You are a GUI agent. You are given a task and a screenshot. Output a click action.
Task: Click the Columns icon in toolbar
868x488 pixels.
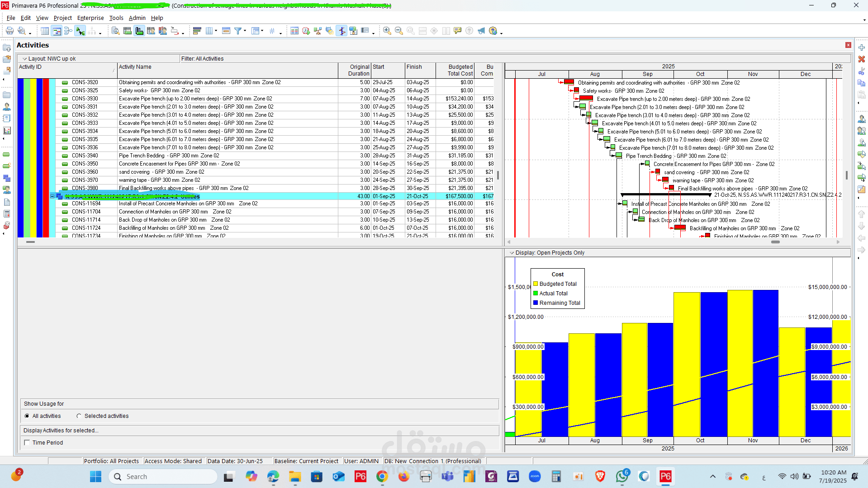[x=209, y=31]
